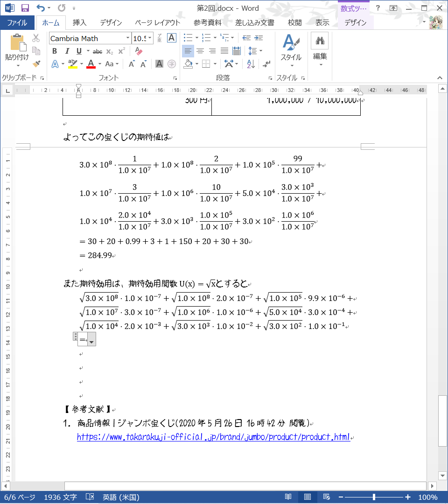The height and width of the screenshot is (504, 448).
Task: Click the Format Painter brush icon
Action: point(36,64)
